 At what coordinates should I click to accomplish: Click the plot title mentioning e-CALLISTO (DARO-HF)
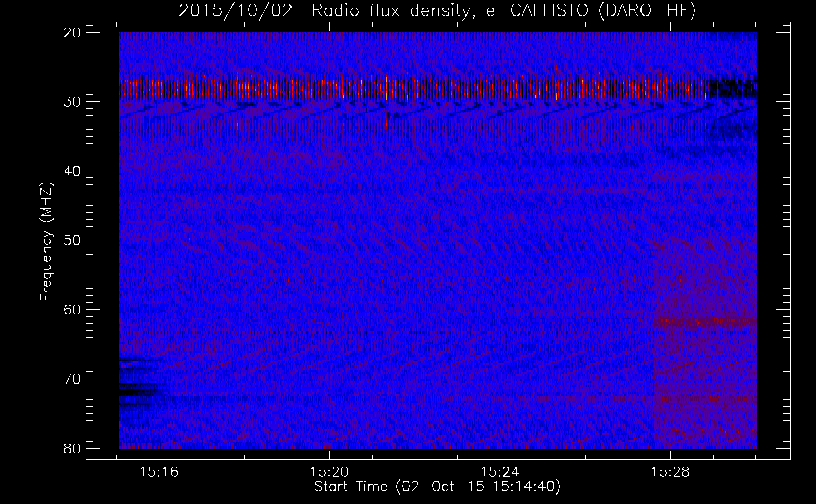pos(437,11)
